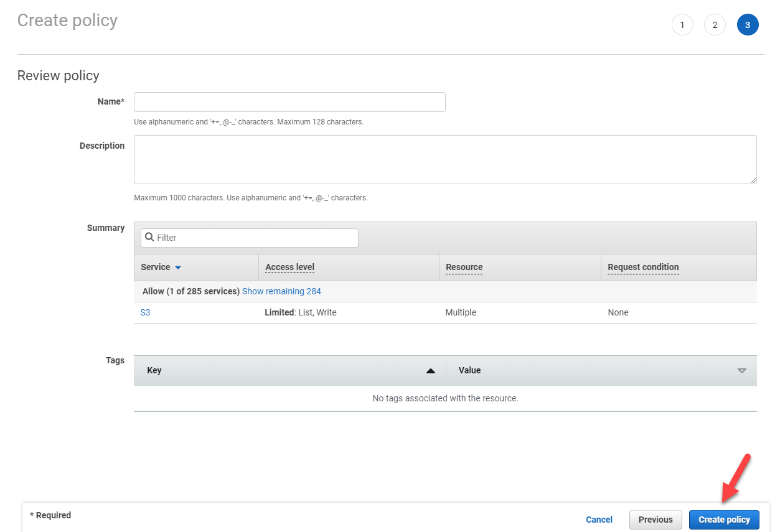Viewport: 780px width, 532px height.
Task: Click the Key column header in Tags
Action: click(x=154, y=370)
